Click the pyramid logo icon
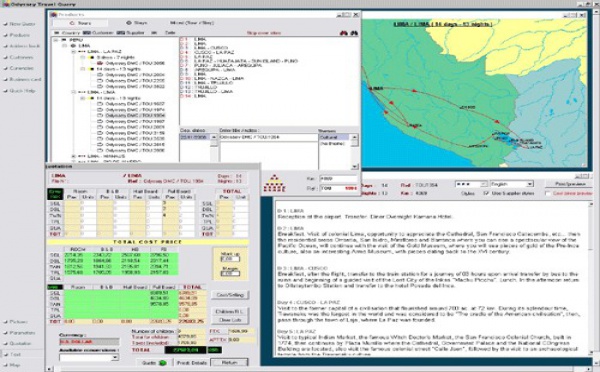Viewport: 600px width, 372px height. (274, 184)
